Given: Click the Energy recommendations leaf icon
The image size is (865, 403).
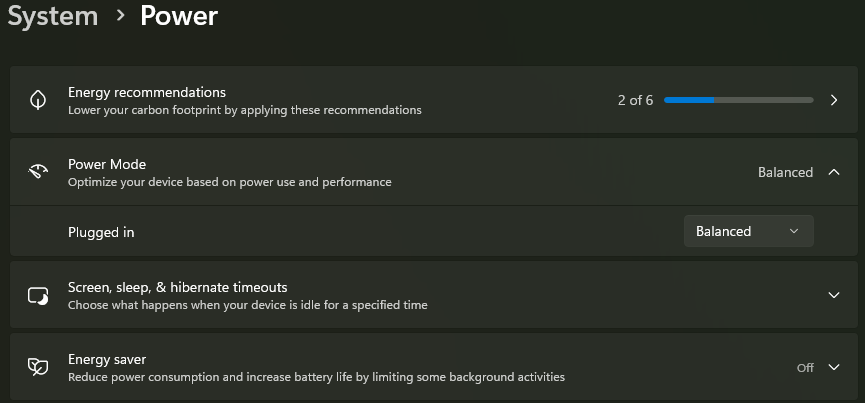Looking at the screenshot, I should 38,100.
